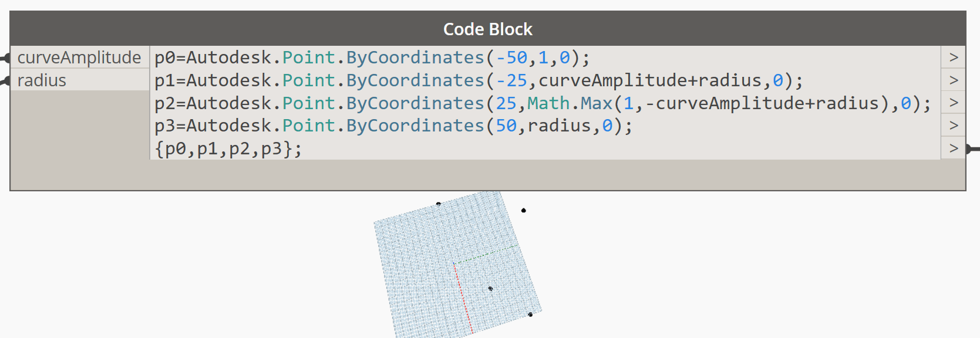Click the output port arrow for p0 line
Screen dimensions: 980x338
pyautogui.click(x=954, y=58)
